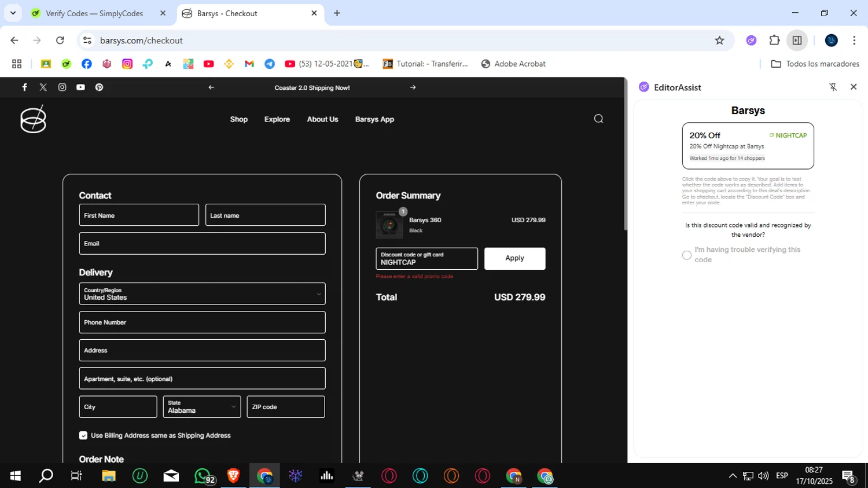This screenshot has height=488, width=868.
Task: Show next announcement with right arrow
Action: point(413,87)
